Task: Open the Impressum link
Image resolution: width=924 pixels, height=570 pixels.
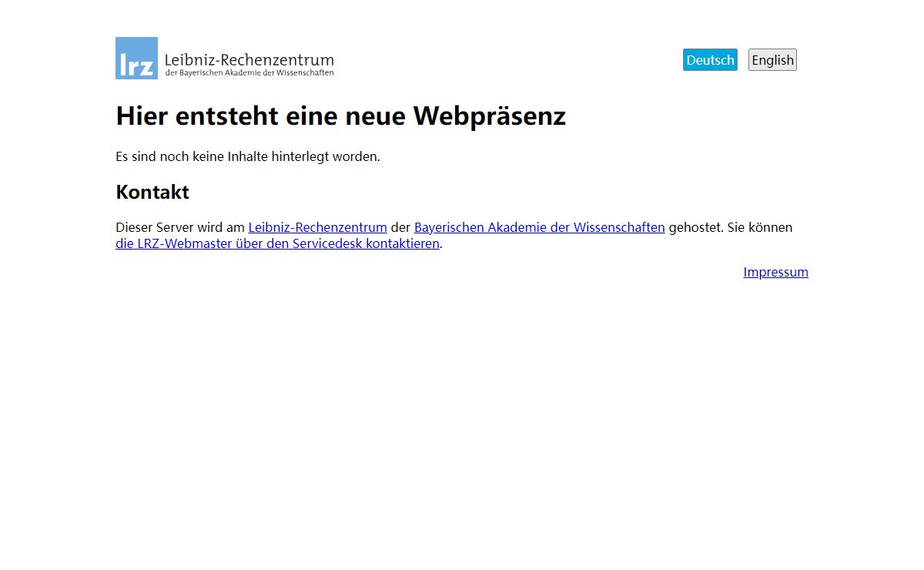Action: (x=775, y=272)
